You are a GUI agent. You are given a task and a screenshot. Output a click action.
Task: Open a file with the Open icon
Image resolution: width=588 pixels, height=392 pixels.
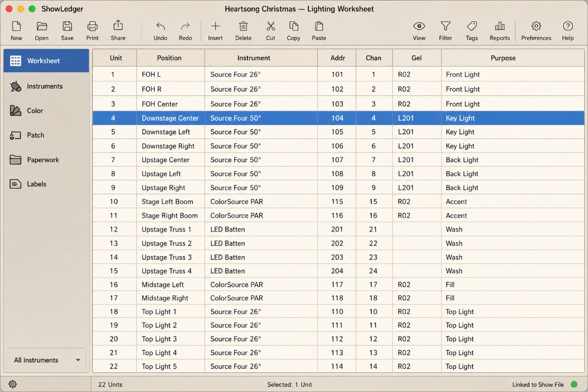click(x=42, y=31)
